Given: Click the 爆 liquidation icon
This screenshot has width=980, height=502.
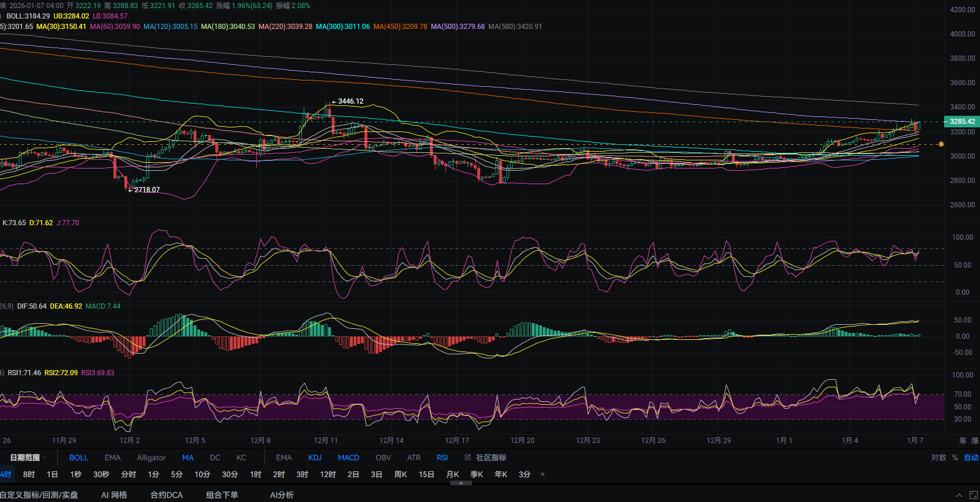Looking at the screenshot, I should 975,441.
